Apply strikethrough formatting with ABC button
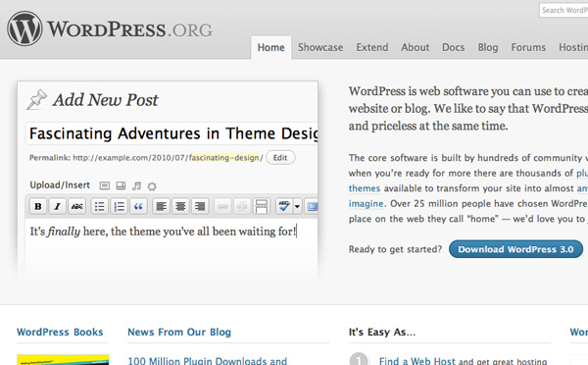This screenshot has height=365, width=588. coord(76,206)
